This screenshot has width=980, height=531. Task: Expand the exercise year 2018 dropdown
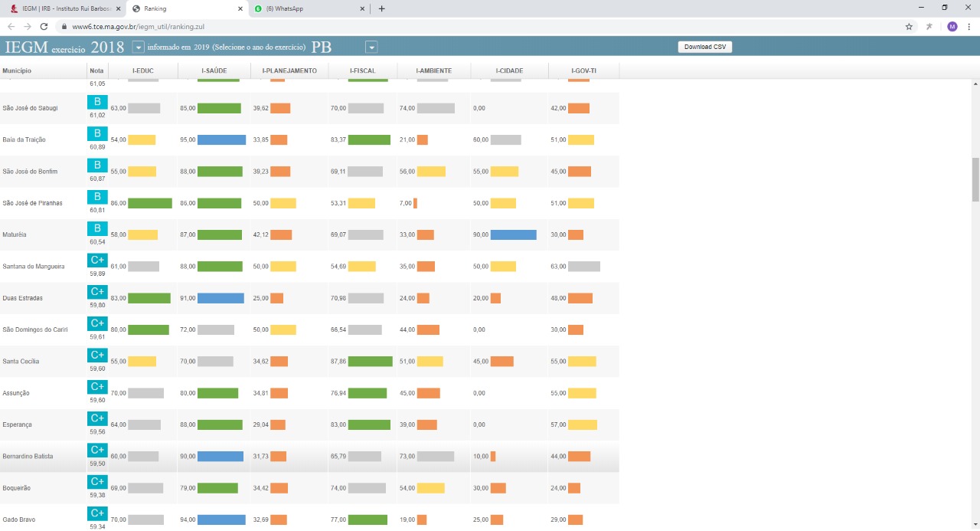coord(138,48)
